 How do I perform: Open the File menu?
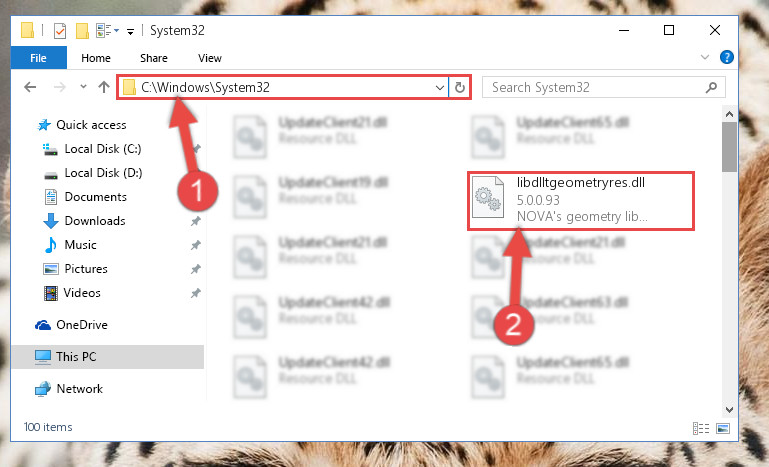[x=39, y=58]
